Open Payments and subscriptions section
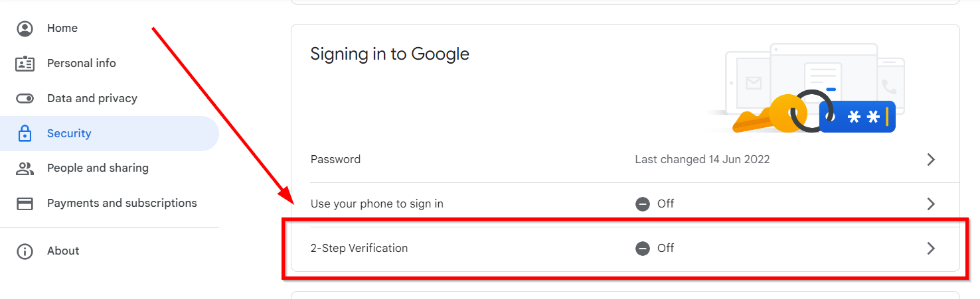Viewport: 980px width, 299px height. [122, 204]
